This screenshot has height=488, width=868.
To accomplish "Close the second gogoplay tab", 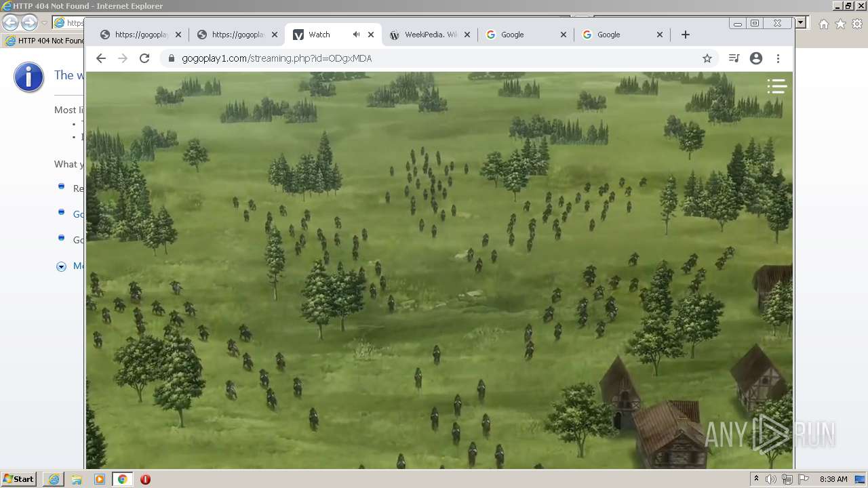I will pos(275,35).
